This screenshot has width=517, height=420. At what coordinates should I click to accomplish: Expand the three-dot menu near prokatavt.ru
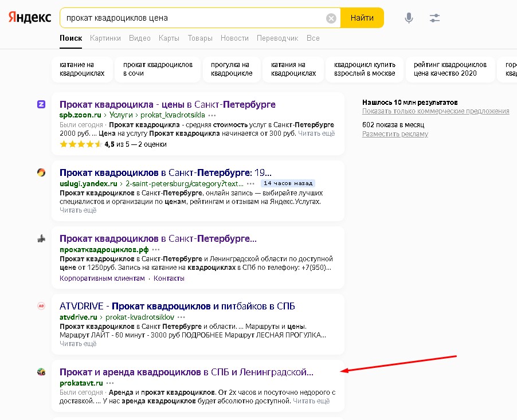click(109, 383)
